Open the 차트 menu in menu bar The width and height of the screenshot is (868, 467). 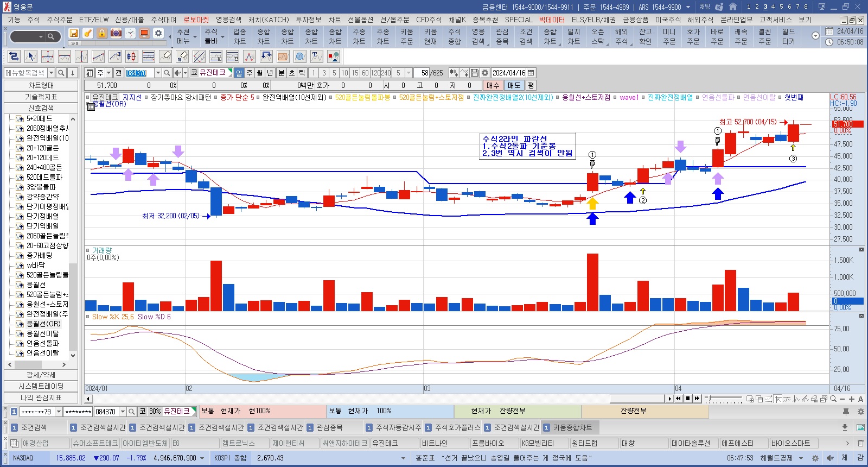pyautogui.click(x=334, y=20)
